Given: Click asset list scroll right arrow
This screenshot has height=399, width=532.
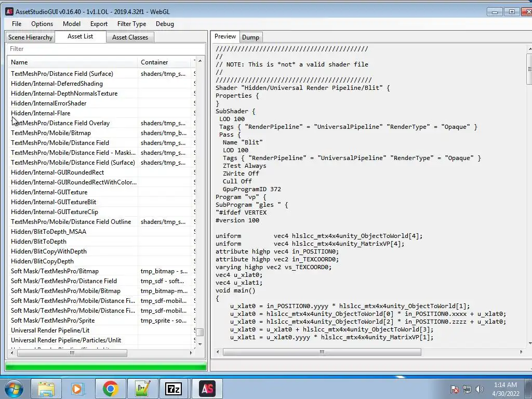Looking at the screenshot, I should pyautogui.click(x=191, y=353).
